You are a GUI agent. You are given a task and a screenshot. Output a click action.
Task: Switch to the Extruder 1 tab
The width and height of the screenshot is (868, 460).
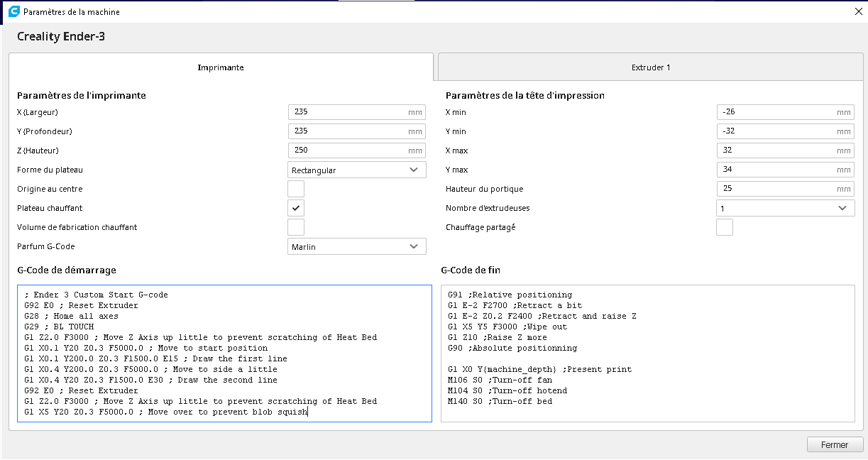click(651, 67)
